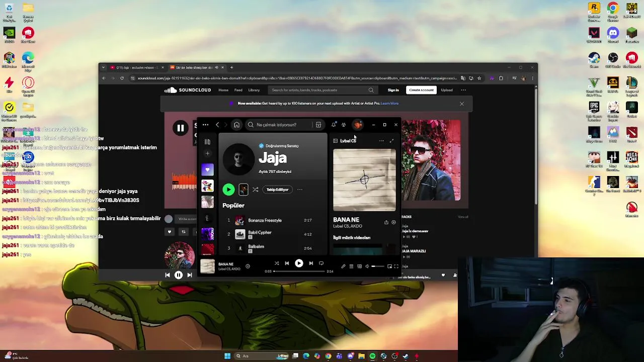
Task: Toggle add to Liked Songs beside BANA NE in player bar
Action: coord(248,266)
